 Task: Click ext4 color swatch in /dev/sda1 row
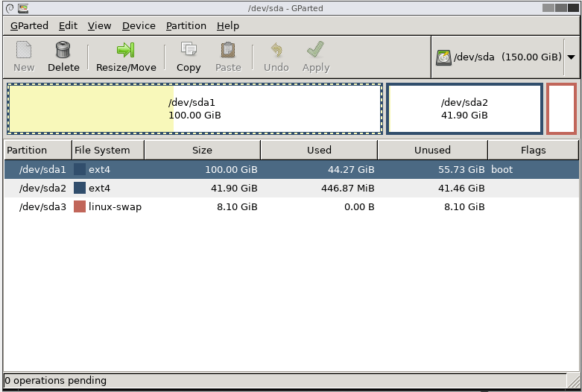[80, 169]
